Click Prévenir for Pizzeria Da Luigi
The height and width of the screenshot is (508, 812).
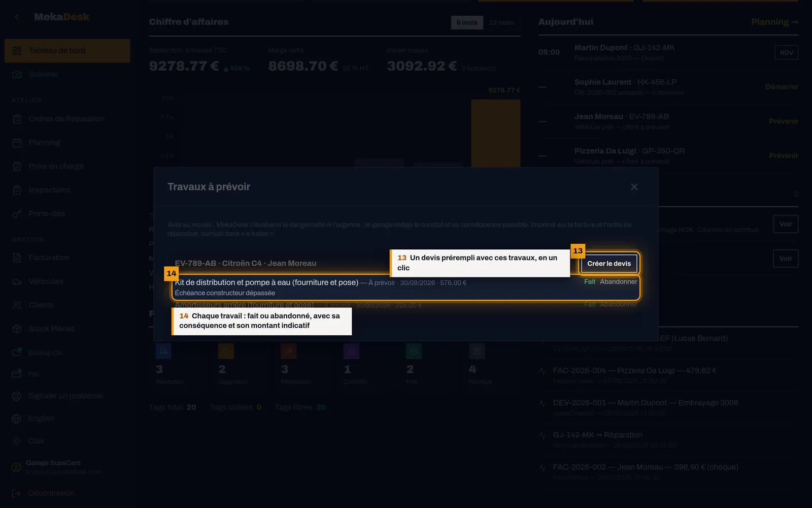(784, 155)
